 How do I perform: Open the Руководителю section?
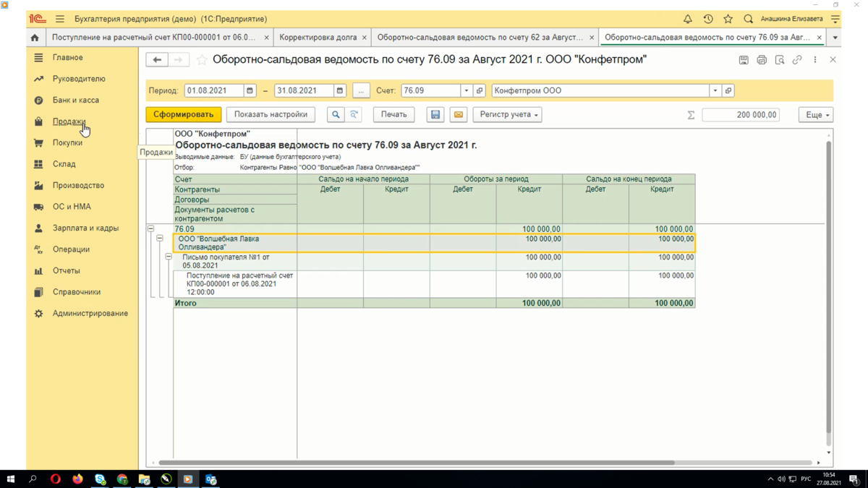pyautogui.click(x=79, y=79)
